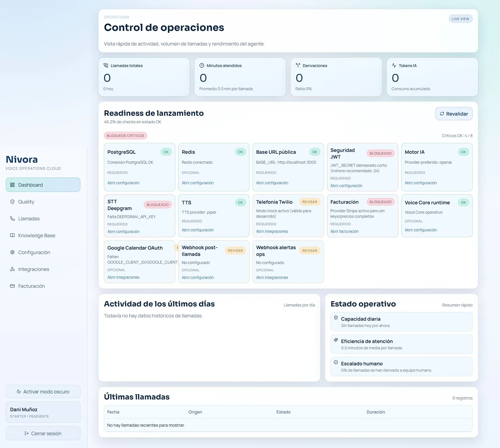The height and width of the screenshot is (448, 500).
Task: Click the 'Críticos OK: 4 / 8' text
Action: tap(457, 136)
